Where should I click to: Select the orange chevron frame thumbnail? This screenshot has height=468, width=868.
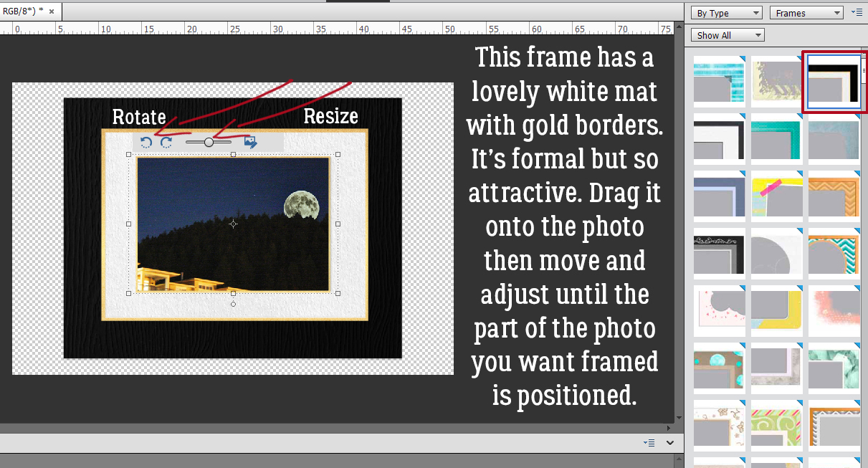834,196
